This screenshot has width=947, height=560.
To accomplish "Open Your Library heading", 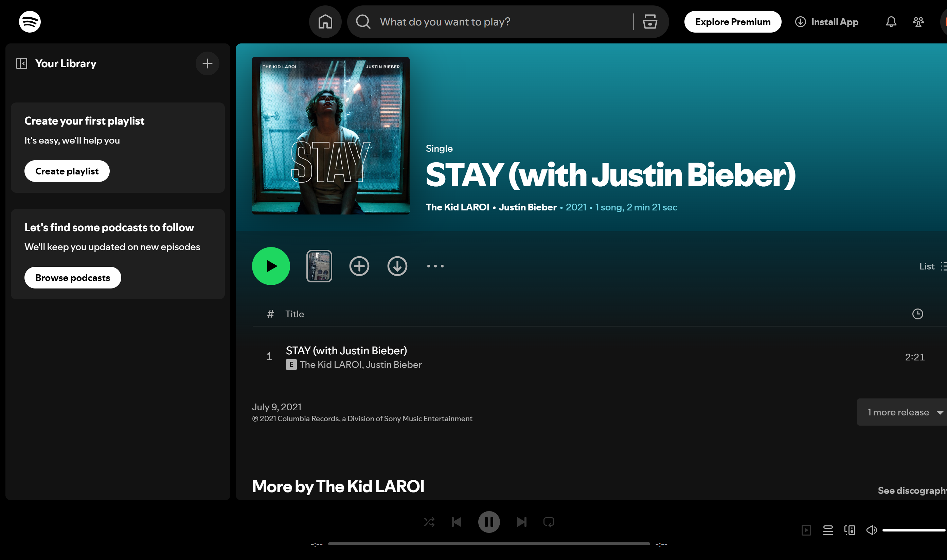I will [66, 63].
